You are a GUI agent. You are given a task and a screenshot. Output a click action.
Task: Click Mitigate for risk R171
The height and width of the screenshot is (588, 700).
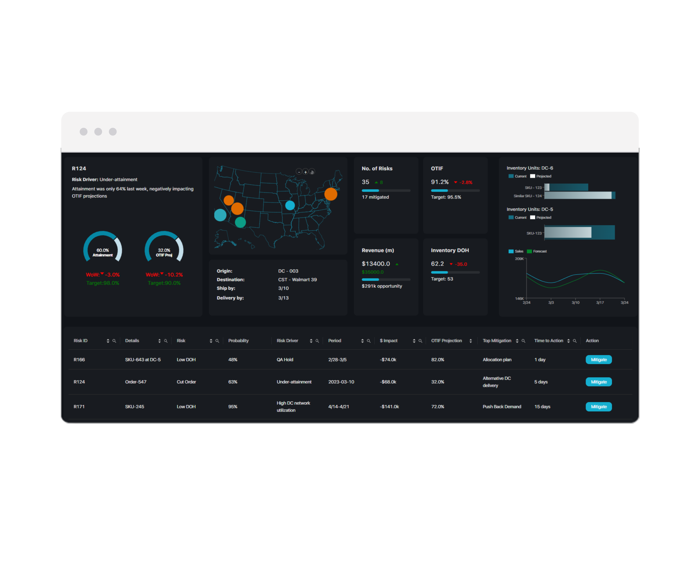(x=599, y=407)
